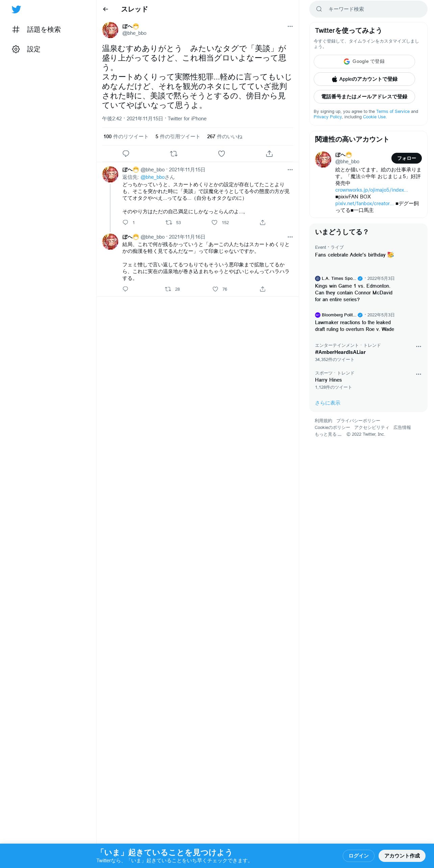The image size is (434, 868).
Task: Like the main tweet with the heart icon
Action: click(221, 154)
